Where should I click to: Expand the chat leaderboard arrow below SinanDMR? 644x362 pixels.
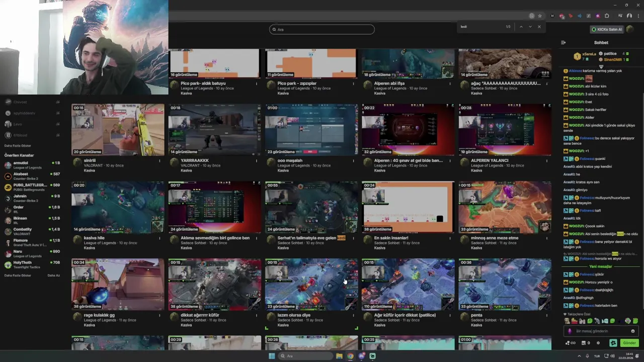point(601,66)
